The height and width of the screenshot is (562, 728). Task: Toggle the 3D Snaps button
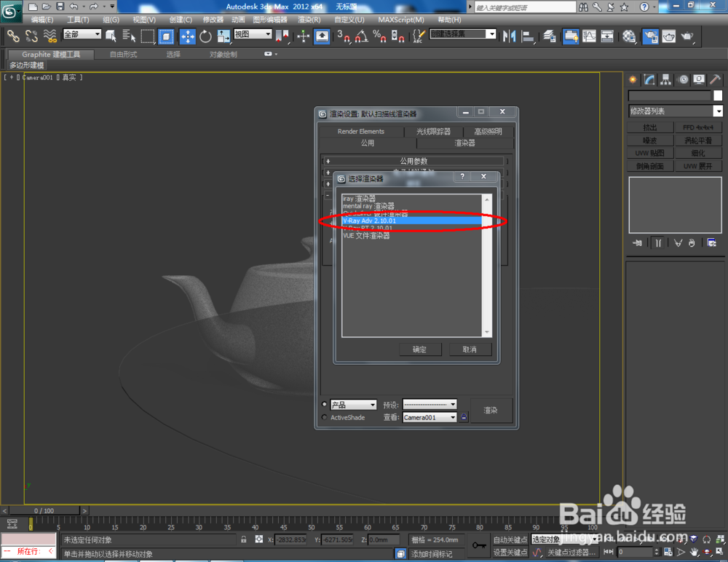(343, 36)
